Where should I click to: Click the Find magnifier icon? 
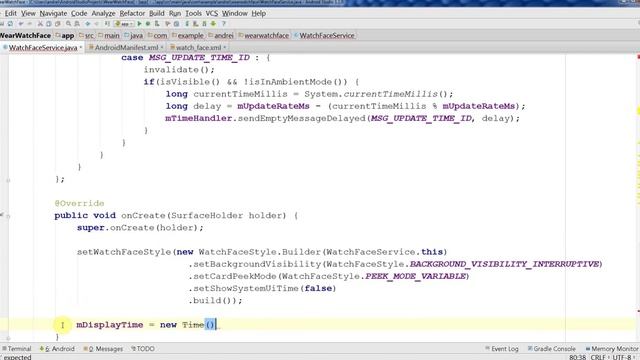point(68,24)
